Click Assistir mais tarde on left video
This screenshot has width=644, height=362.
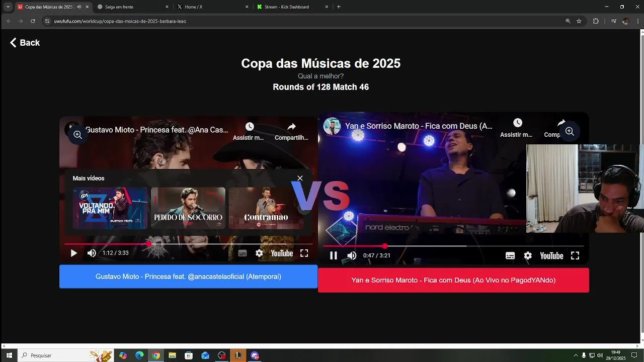point(249,131)
